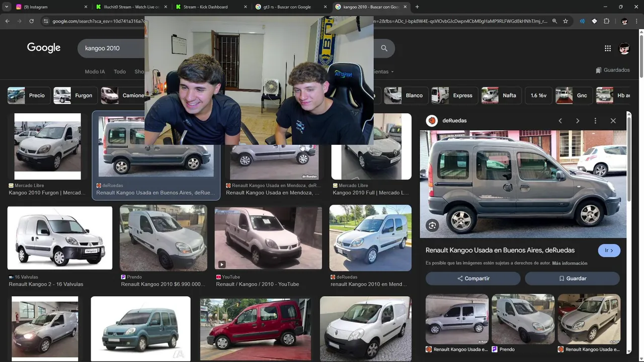
Task: Search with Google Lens on preview
Action: [432, 226]
